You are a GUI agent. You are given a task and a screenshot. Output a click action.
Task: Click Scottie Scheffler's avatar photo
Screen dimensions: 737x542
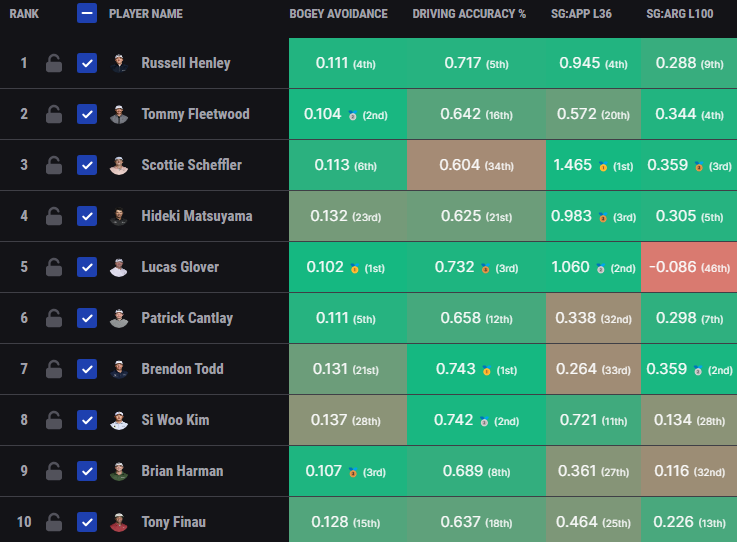pos(119,165)
